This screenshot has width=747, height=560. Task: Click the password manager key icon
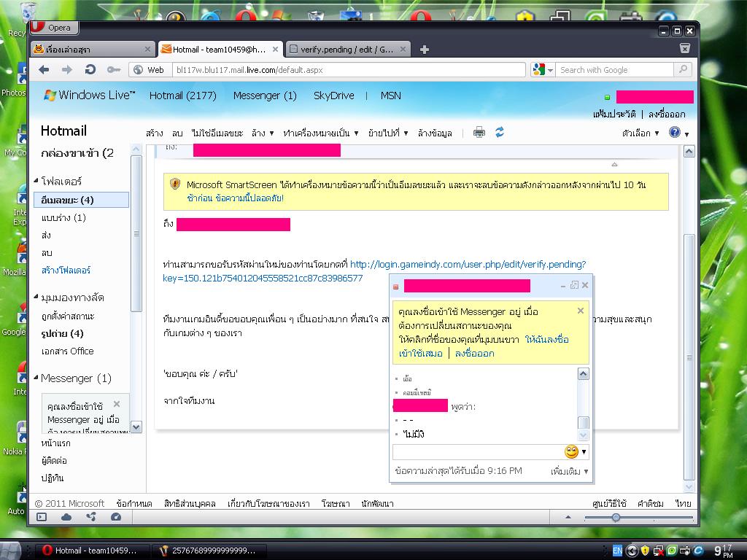coord(113,70)
